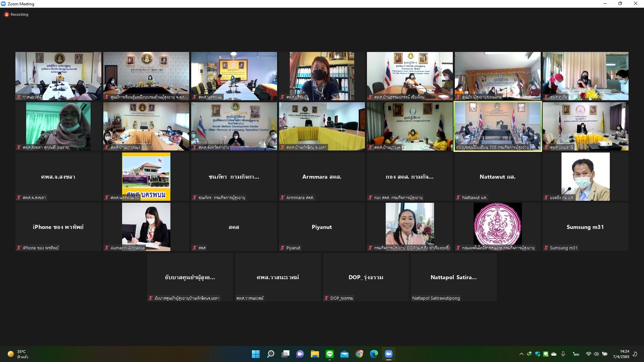Screen dimensions: 644x362
Task: Open the Wi-Fi network quick settings
Action: [x=588, y=354]
